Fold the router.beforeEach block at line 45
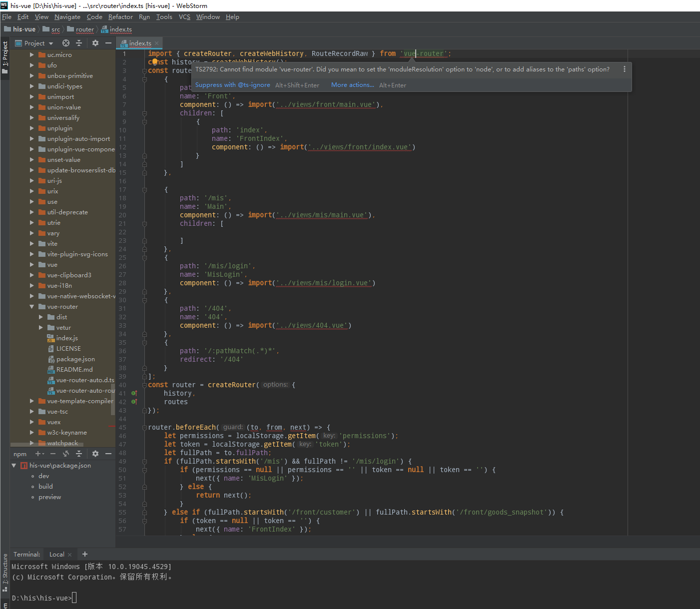700x609 pixels. pos(144,428)
